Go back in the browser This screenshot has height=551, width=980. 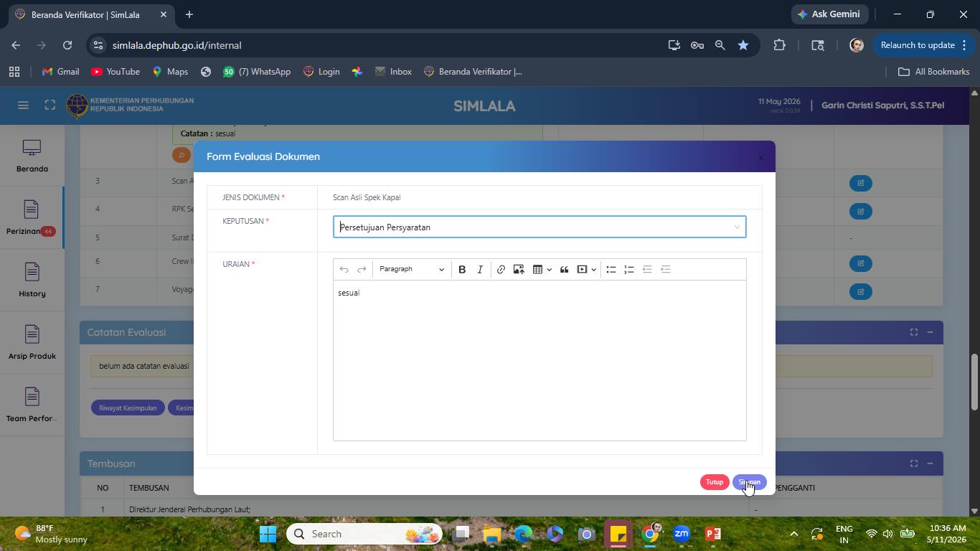tap(16, 45)
